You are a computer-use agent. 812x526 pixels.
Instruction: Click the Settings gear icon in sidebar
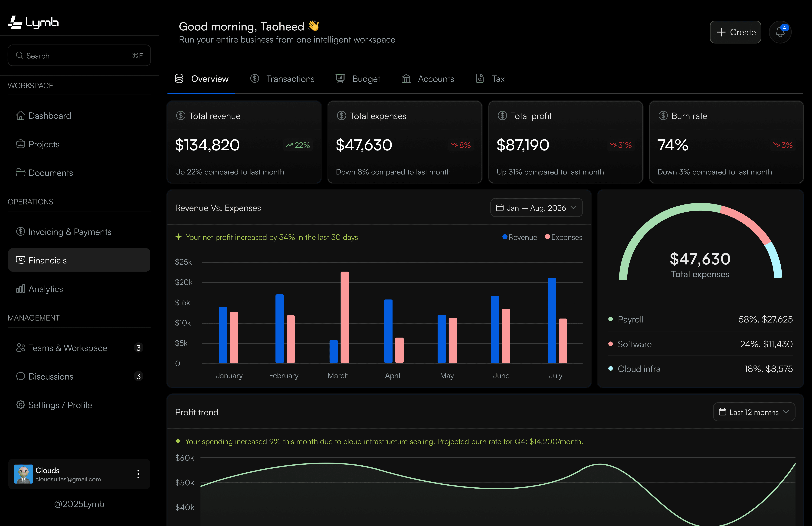coord(20,405)
